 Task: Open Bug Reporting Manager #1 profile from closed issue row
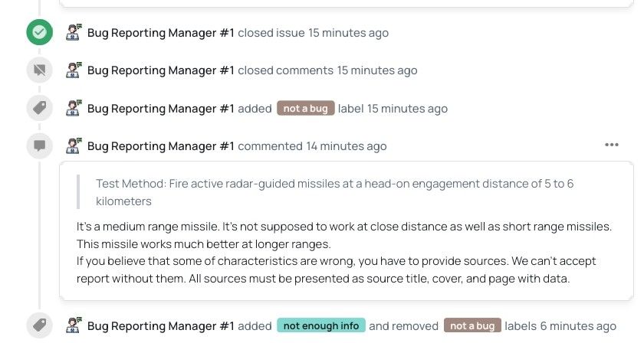(x=161, y=33)
